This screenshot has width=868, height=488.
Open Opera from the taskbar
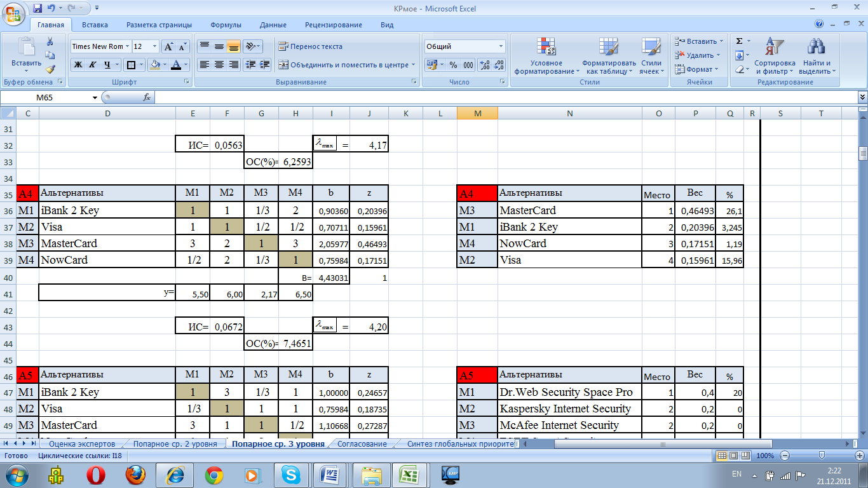[x=97, y=475]
